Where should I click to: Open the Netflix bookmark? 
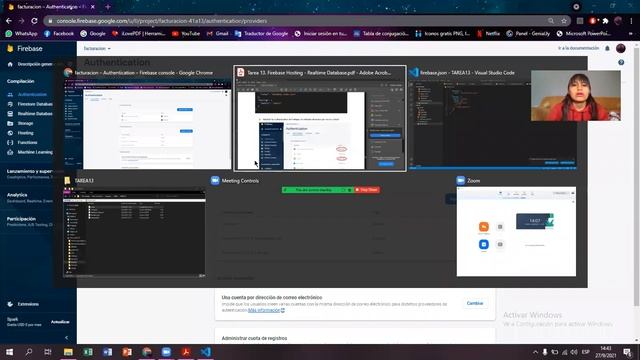[x=488, y=33]
